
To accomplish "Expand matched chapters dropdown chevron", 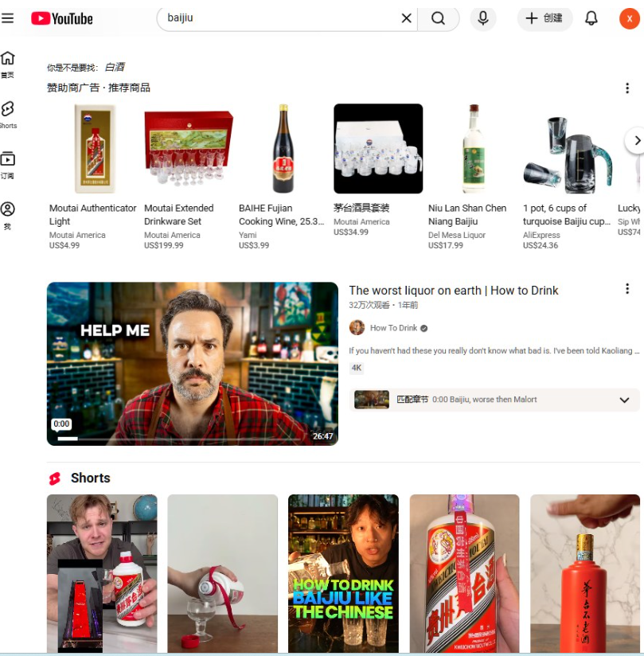I will pyautogui.click(x=624, y=400).
